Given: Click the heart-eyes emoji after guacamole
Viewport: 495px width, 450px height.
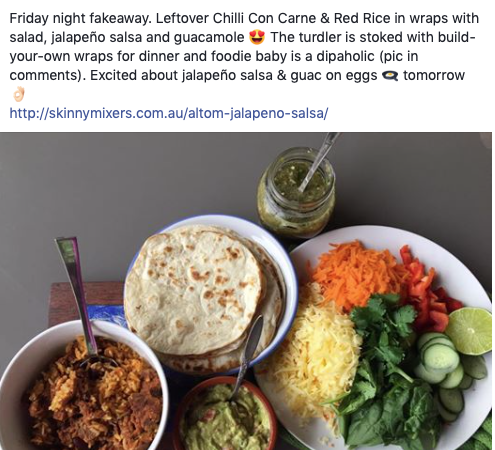Looking at the screenshot, I should (x=257, y=37).
